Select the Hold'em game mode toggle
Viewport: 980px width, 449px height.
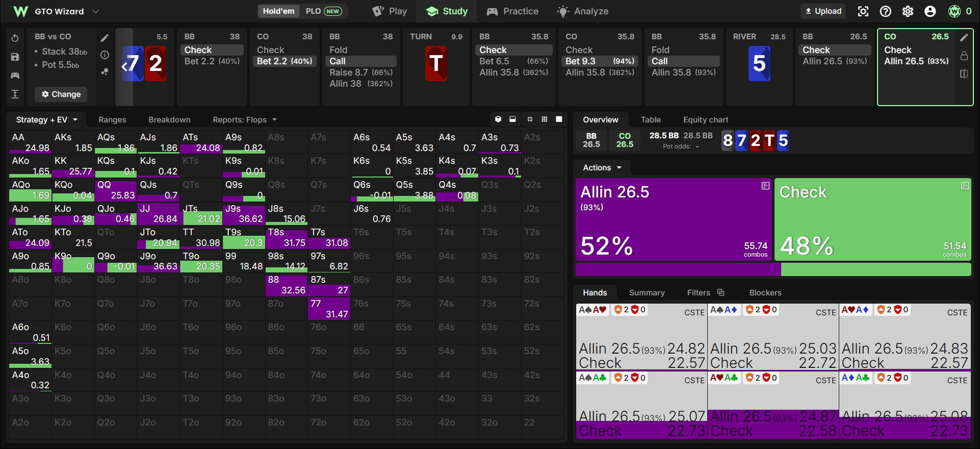pyautogui.click(x=278, y=11)
